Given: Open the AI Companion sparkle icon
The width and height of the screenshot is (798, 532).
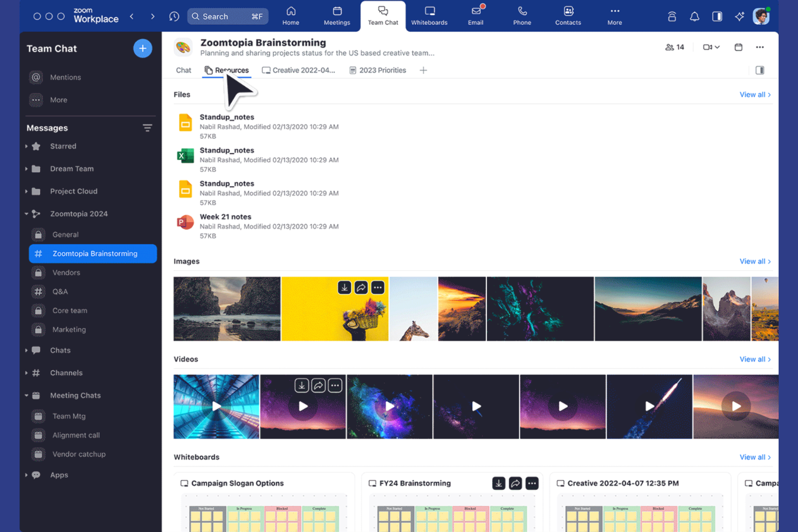Looking at the screenshot, I should pyautogui.click(x=739, y=17).
